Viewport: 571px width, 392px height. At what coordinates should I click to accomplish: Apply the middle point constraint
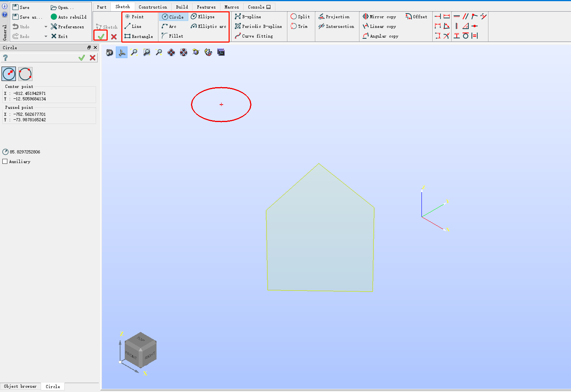pyautogui.click(x=475, y=26)
